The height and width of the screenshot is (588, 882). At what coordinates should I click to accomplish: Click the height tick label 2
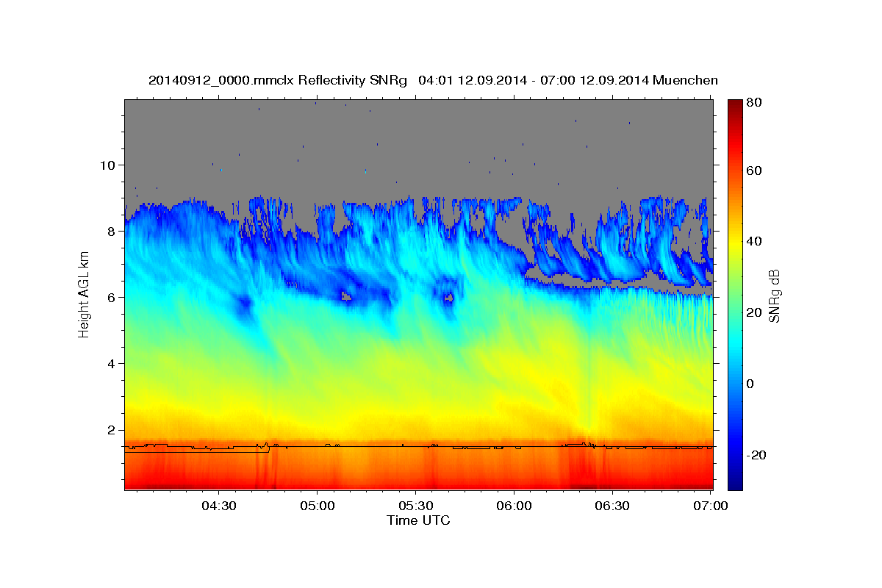point(112,430)
